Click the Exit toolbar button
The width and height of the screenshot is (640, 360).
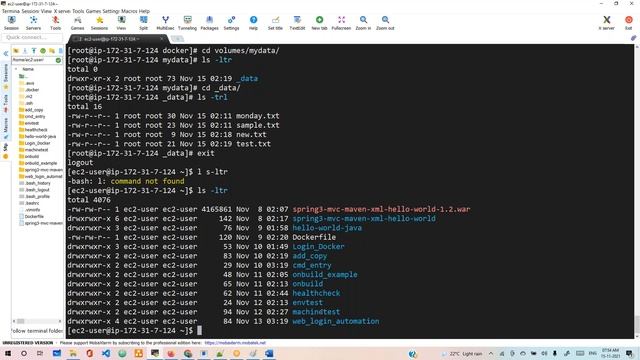coord(629,23)
